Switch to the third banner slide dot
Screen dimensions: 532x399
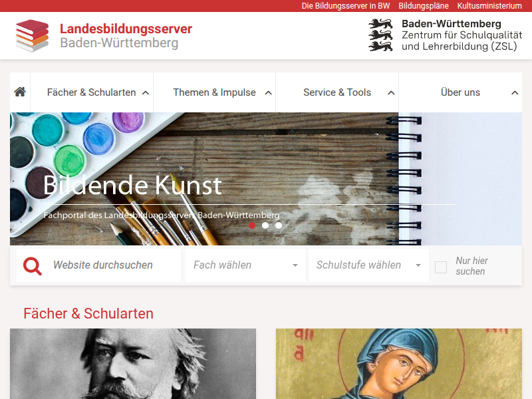(279, 225)
